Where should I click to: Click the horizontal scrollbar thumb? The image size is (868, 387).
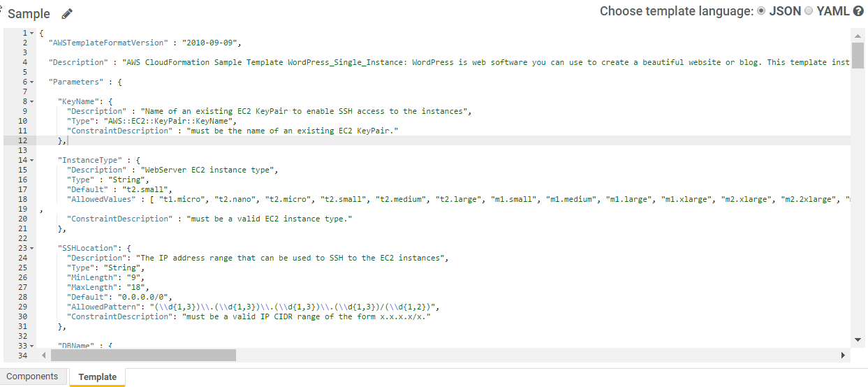tap(143, 356)
